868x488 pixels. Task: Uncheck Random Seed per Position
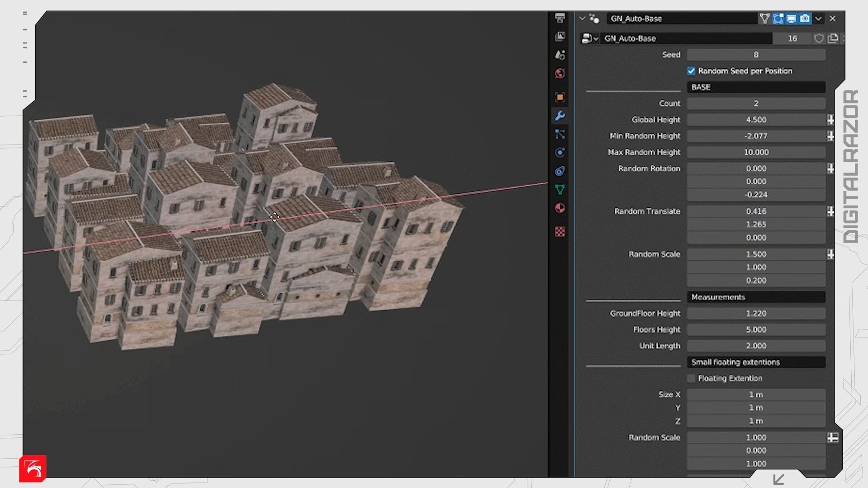click(691, 71)
